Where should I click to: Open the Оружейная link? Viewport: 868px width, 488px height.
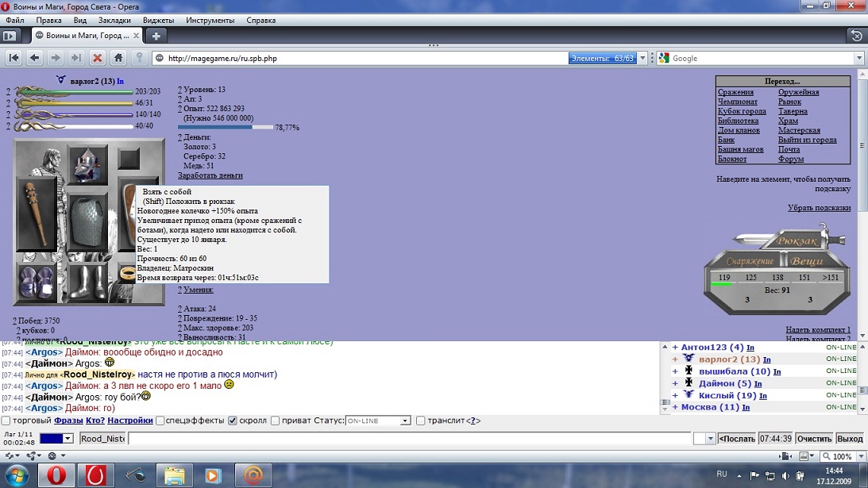tap(798, 92)
